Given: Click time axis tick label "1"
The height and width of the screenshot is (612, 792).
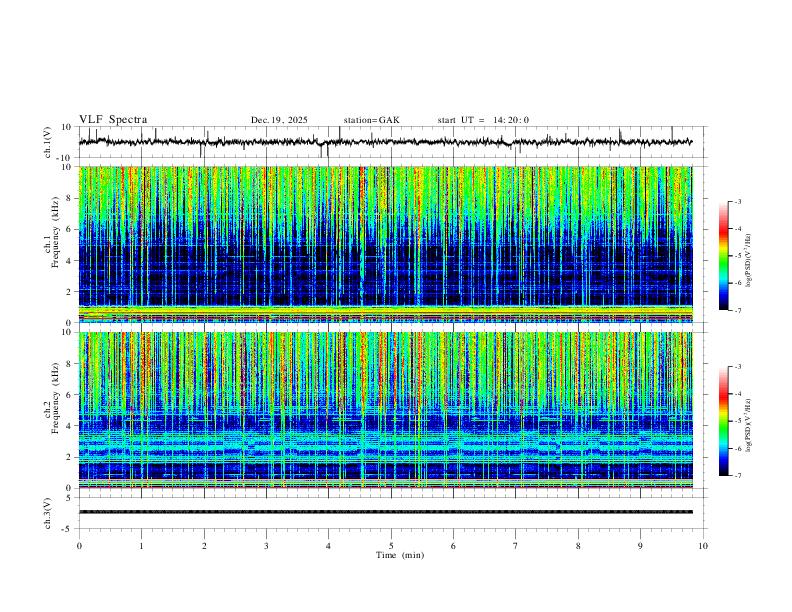Looking at the screenshot, I should pyautogui.click(x=141, y=546).
